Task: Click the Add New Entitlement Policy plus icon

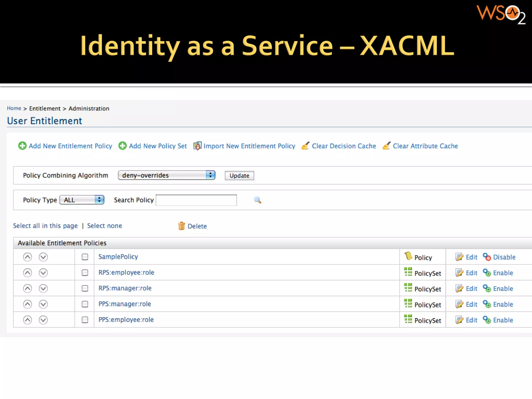Action: 22,146
